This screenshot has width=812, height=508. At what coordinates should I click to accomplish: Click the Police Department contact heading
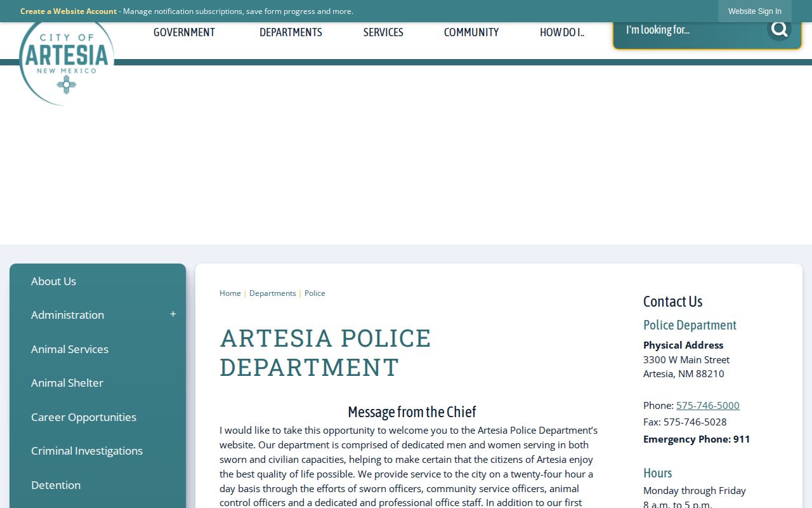tap(690, 325)
